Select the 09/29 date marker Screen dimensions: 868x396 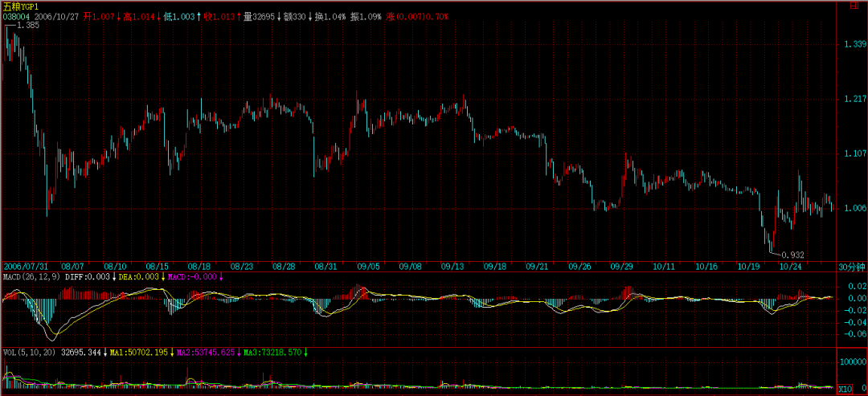click(622, 266)
